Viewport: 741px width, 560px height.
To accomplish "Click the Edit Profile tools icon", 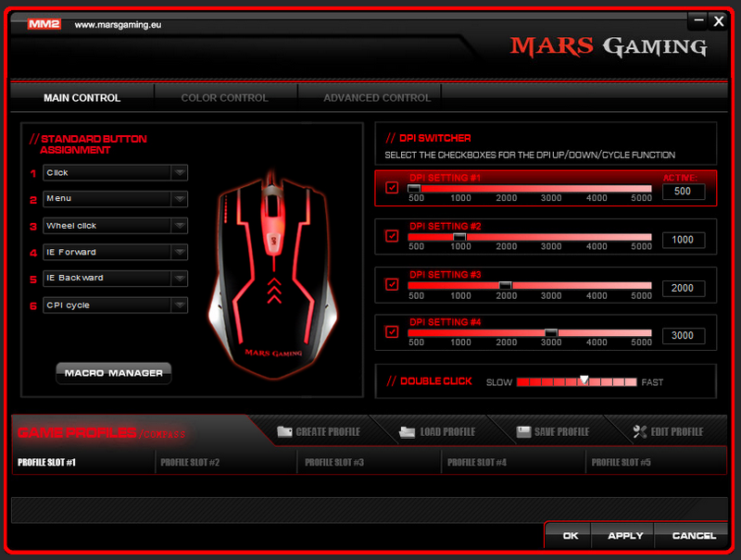I will coord(640,431).
